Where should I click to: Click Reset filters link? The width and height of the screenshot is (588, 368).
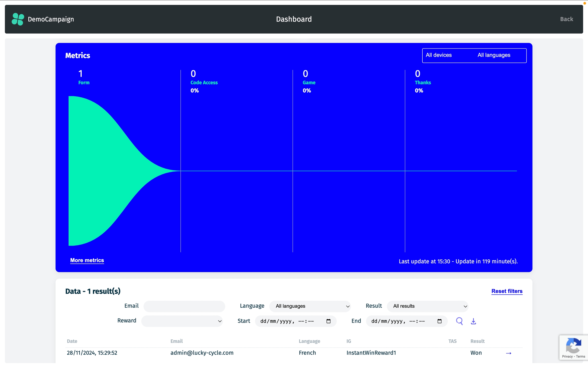pos(507,291)
